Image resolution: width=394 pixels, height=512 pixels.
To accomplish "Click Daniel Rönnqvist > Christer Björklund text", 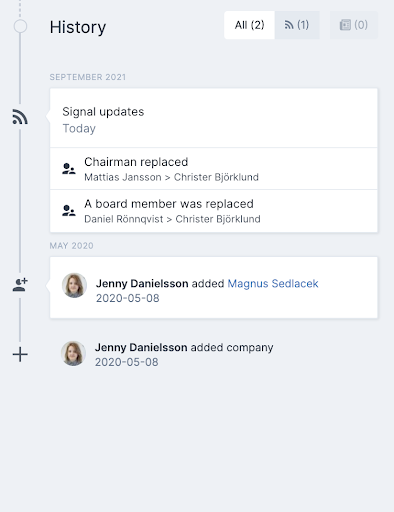I will [x=172, y=219].
